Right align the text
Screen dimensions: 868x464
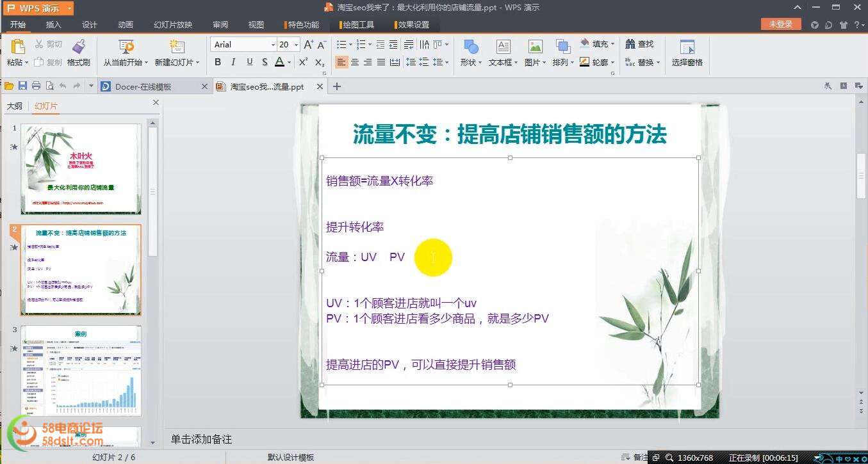368,62
